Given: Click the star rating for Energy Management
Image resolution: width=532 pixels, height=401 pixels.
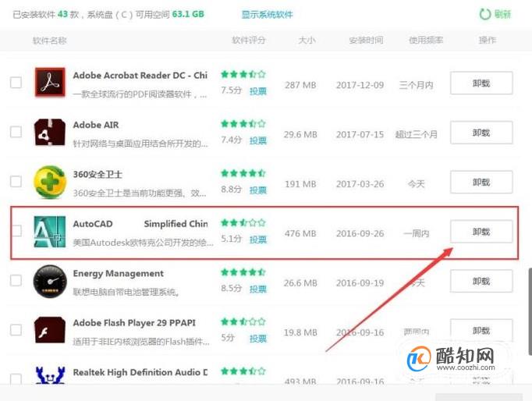Looking at the screenshot, I should tap(243, 272).
